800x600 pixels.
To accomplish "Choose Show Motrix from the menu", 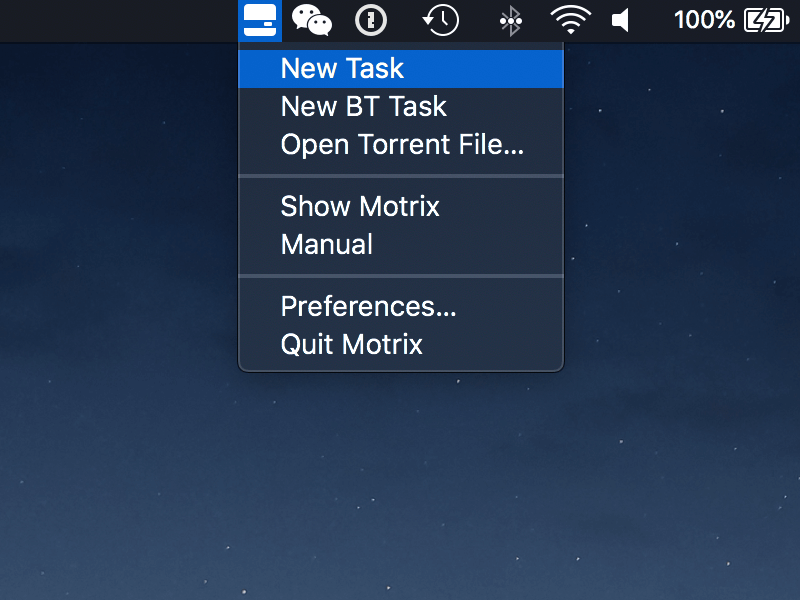I will pos(401,207).
